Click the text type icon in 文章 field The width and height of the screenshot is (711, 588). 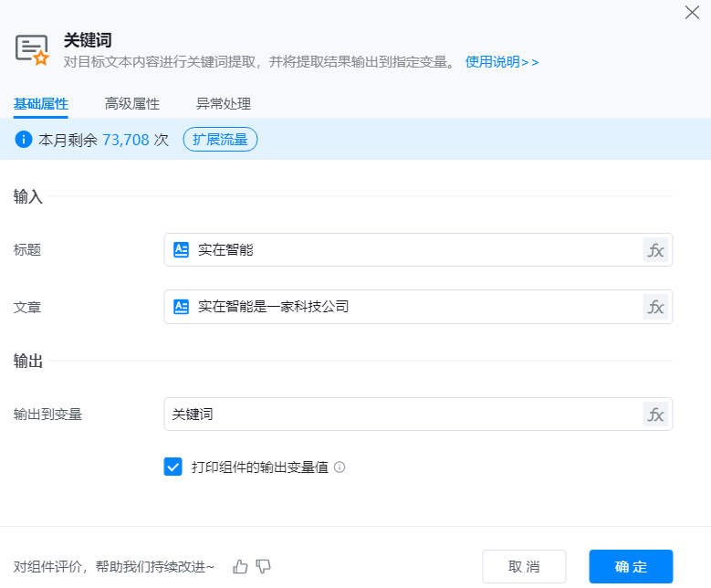[182, 307]
